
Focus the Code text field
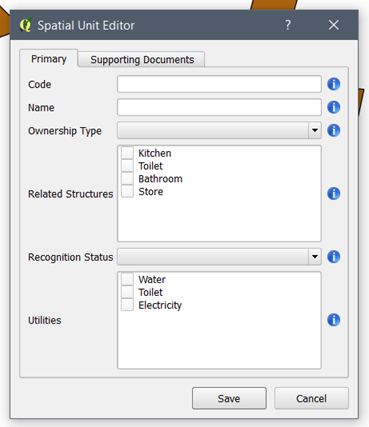[219, 84]
